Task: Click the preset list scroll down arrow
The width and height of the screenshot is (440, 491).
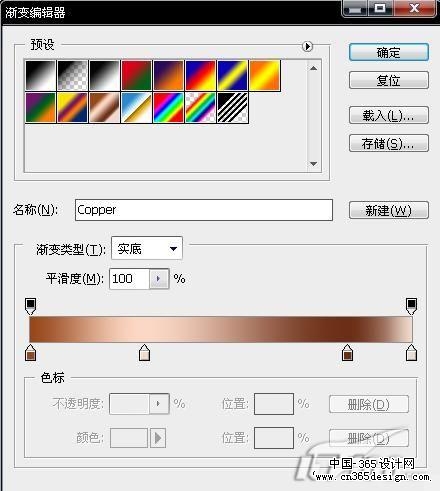Action: pos(313,164)
